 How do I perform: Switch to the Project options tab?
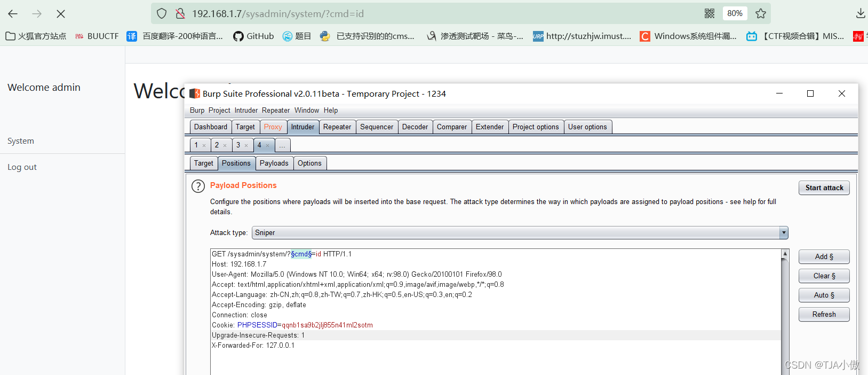tap(536, 127)
